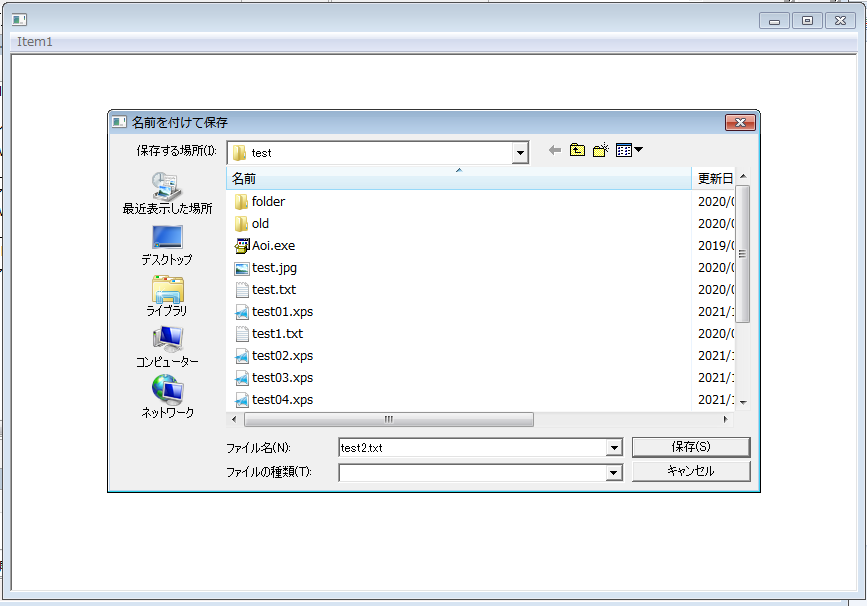This screenshot has height=606, width=867.
Task: Click the save dialog's title bar icon
Action: tap(119, 122)
